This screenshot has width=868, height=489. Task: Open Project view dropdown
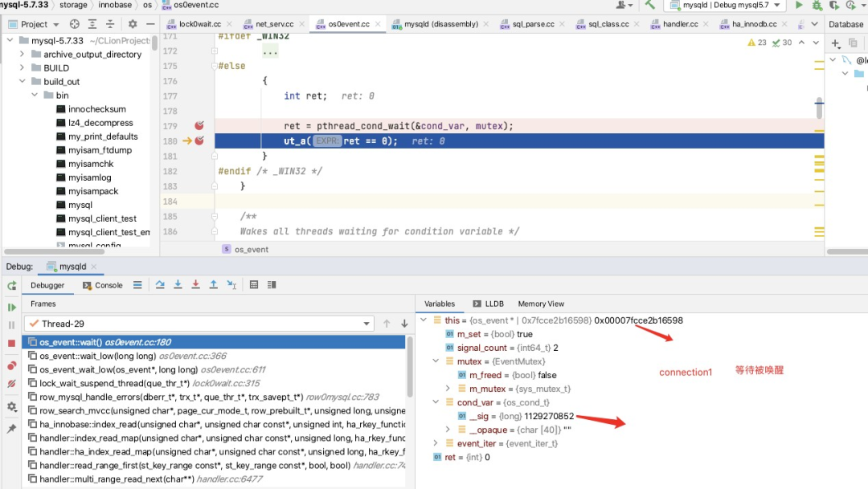[34, 24]
